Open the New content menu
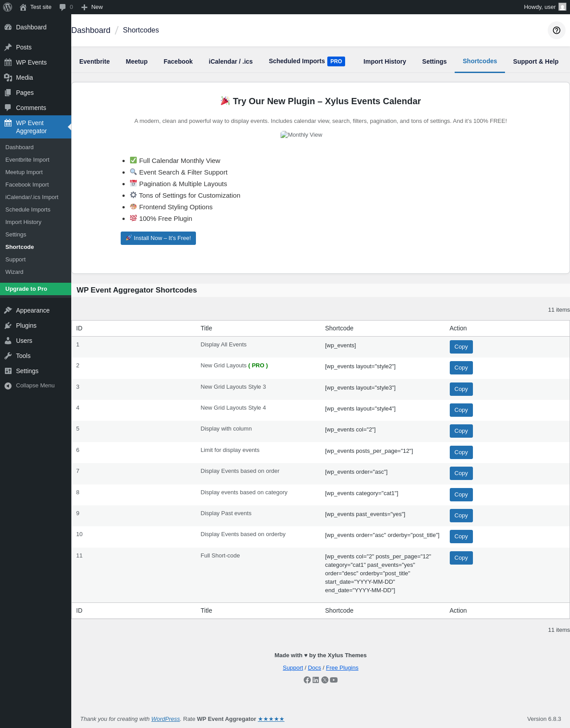The height and width of the screenshot is (728, 570). pos(92,7)
